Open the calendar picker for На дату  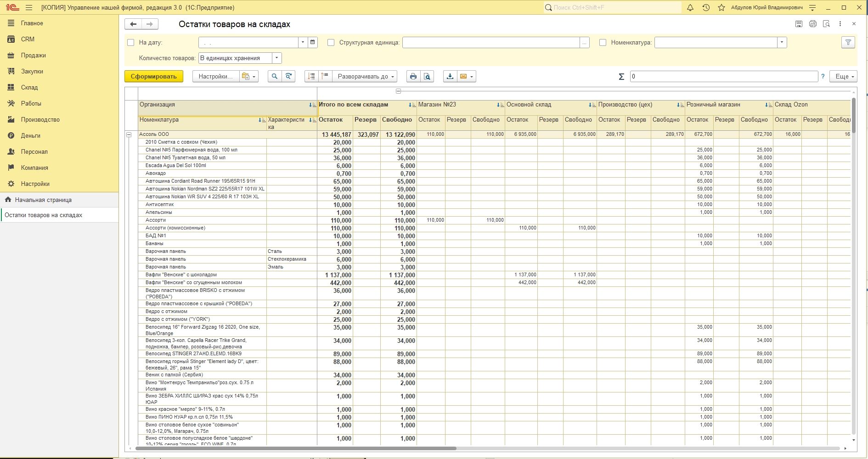[312, 42]
